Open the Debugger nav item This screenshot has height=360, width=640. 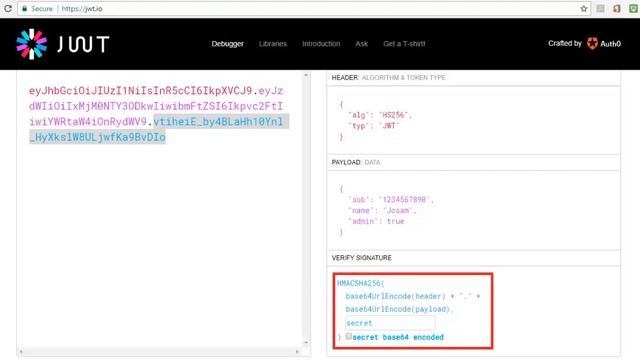click(x=227, y=44)
